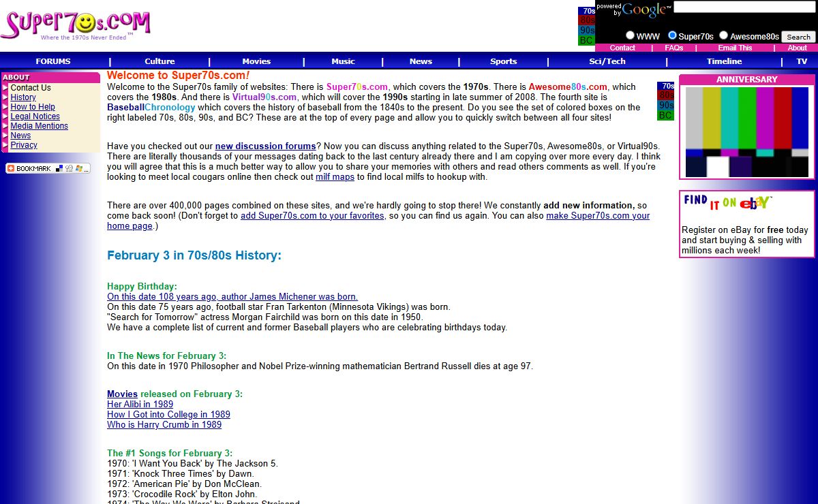
Task: Click the Super70s.com name in the welcome paragraph
Action: point(357,87)
